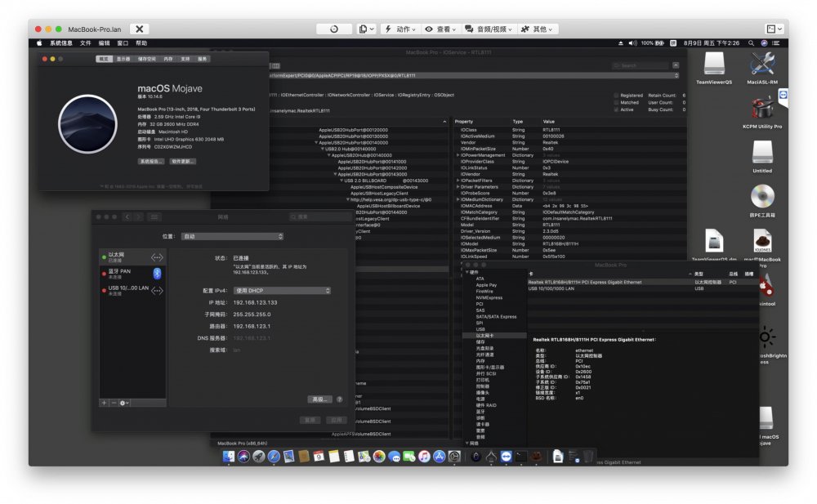The width and height of the screenshot is (817, 504).
Task: Open the 编辑 menu
Action: pyautogui.click(x=105, y=43)
